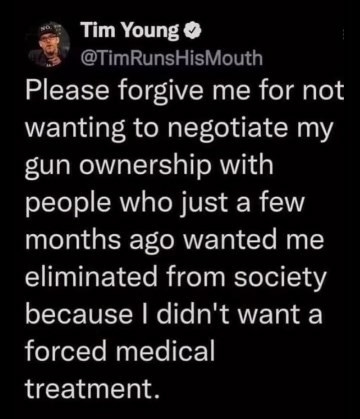Open the @TimRunsHisMouth handle link
This screenshot has width=360, height=419.
(171, 59)
